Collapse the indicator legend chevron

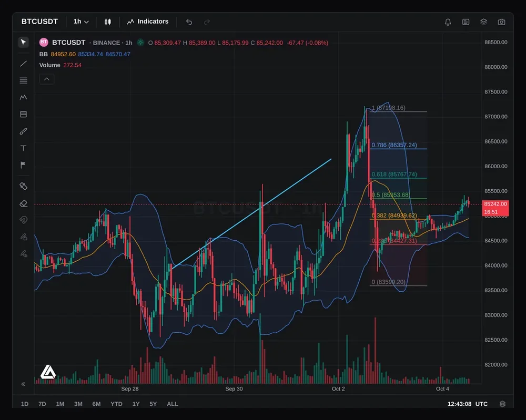pyautogui.click(x=47, y=79)
